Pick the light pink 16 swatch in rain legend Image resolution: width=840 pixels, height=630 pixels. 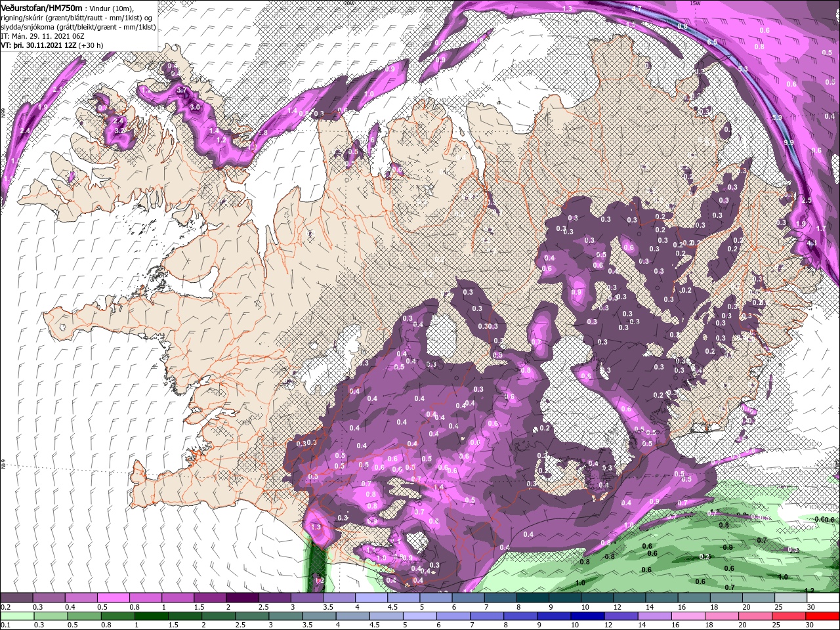(688, 616)
